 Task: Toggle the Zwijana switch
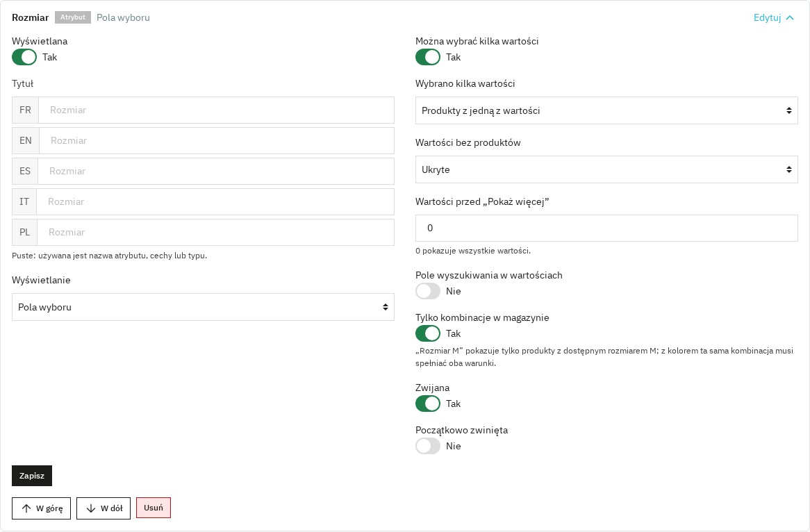click(428, 404)
